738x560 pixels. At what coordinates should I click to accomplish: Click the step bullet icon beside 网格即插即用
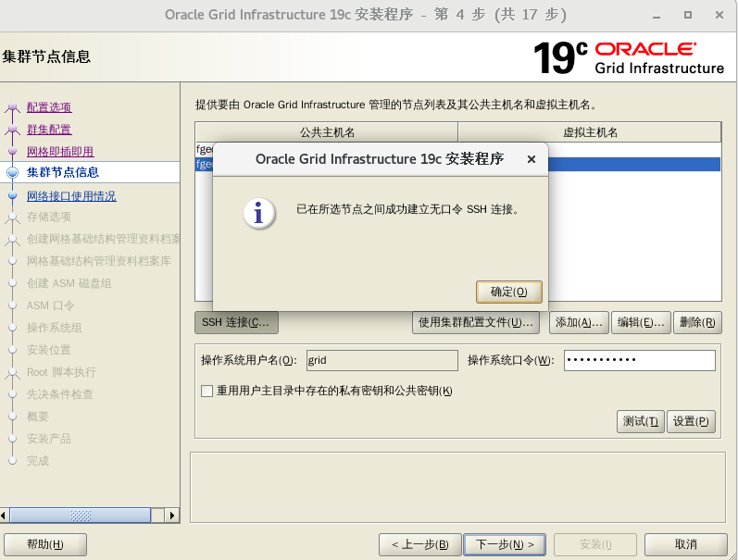[x=13, y=151]
